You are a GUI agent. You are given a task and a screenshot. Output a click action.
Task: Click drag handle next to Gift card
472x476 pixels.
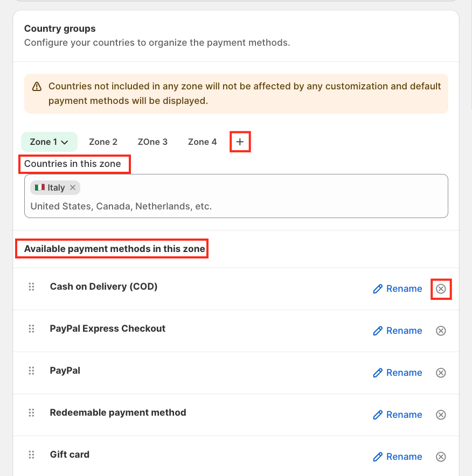[x=31, y=455]
